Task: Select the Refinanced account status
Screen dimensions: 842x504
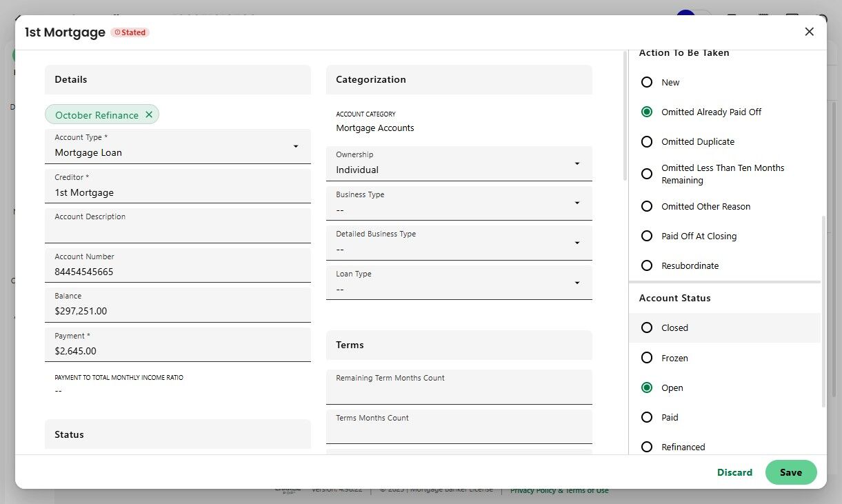Action: tap(647, 447)
